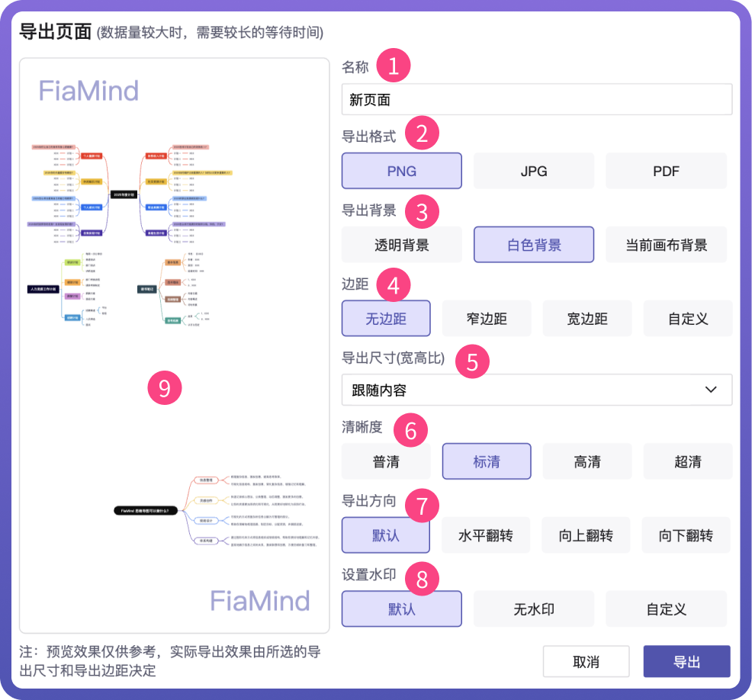Select 宽边距 wide margin option
The image size is (752, 700).
tap(587, 319)
